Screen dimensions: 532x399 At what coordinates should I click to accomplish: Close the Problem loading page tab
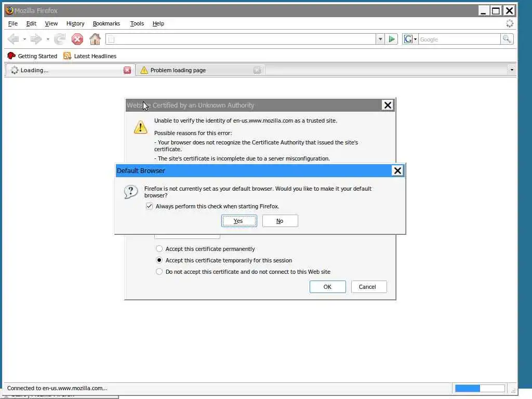pos(258,70)
